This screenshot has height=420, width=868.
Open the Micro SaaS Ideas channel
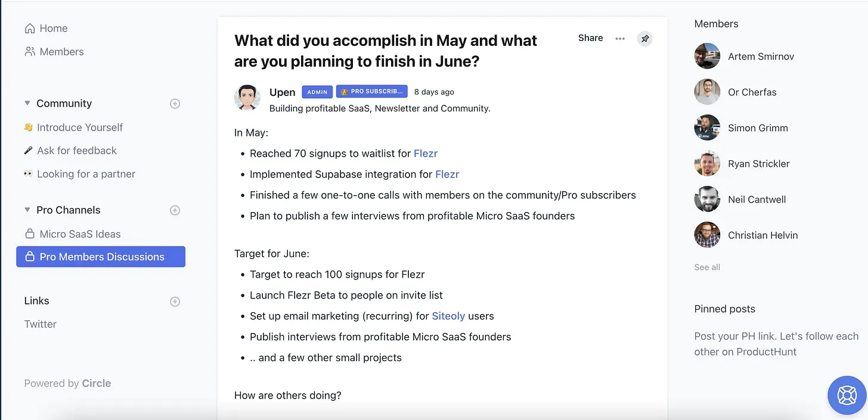73,234
